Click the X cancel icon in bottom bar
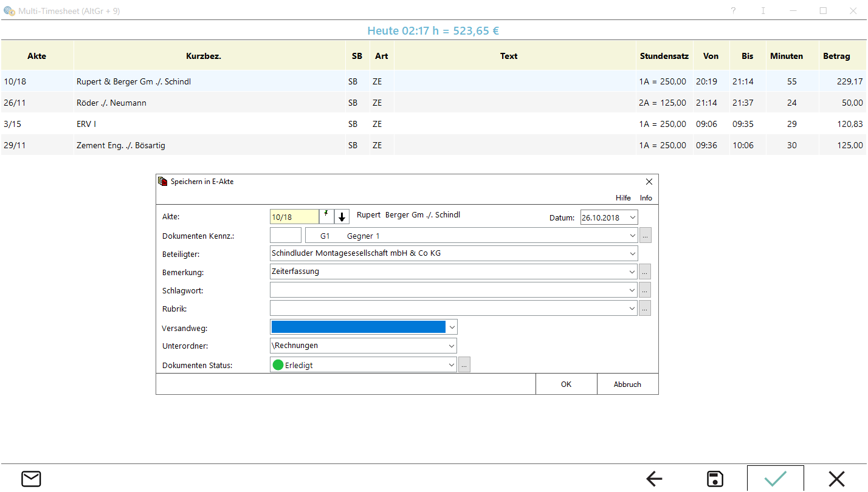The width and height of the screenshot is (868, 492). click(837, 479)
